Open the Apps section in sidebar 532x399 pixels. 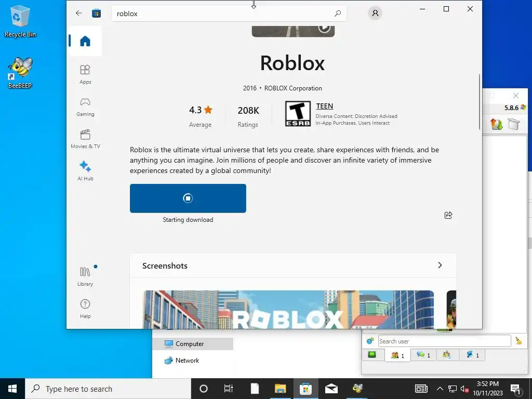85,74
